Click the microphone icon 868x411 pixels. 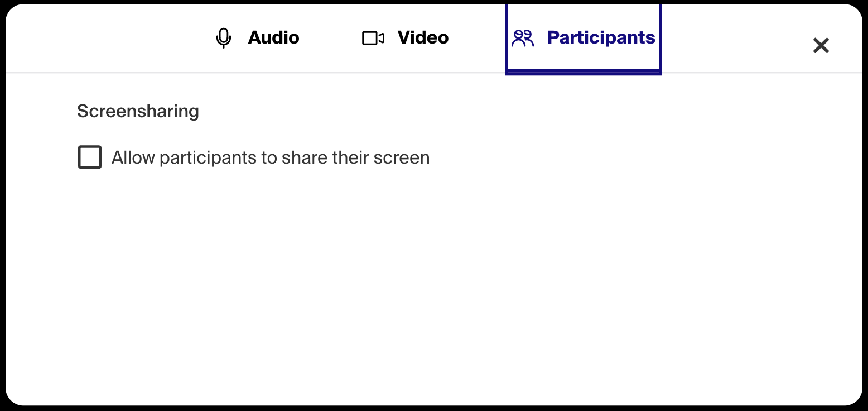[223, 38]
